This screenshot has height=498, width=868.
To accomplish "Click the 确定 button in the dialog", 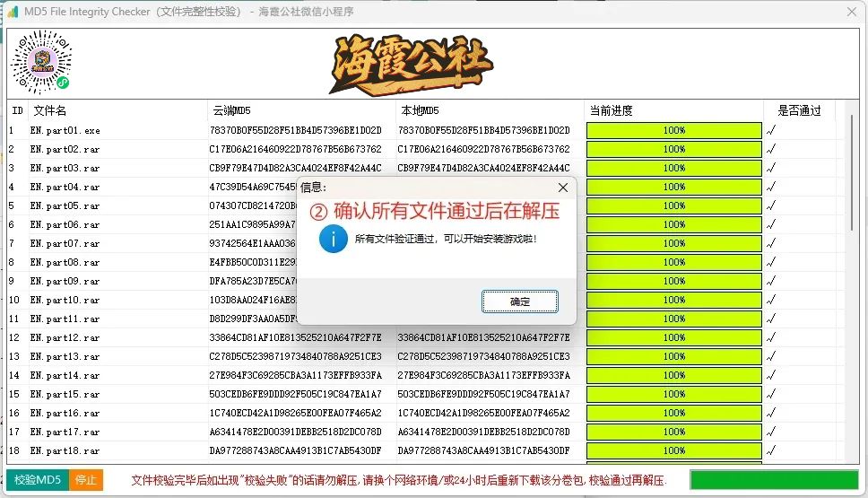I will click(520, 301).
